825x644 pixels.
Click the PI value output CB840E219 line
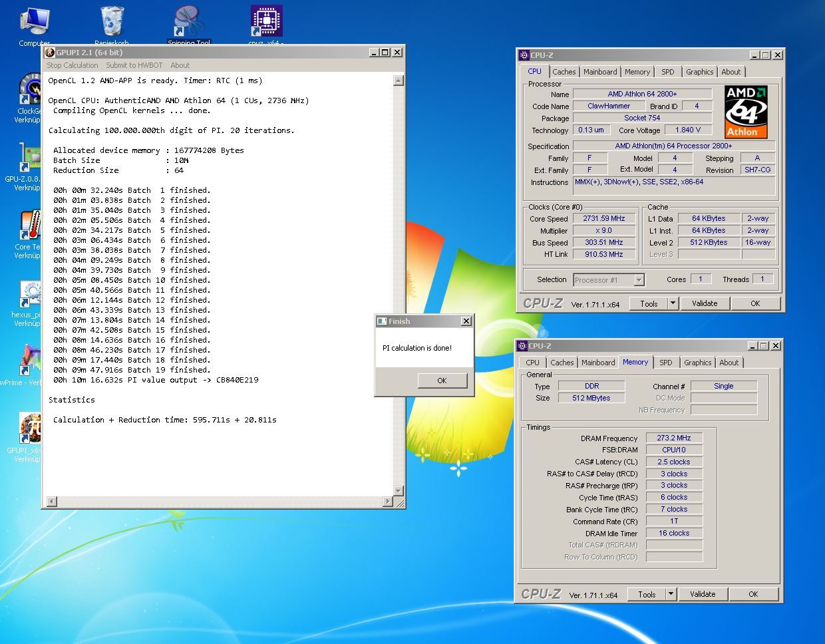(156, 380)
